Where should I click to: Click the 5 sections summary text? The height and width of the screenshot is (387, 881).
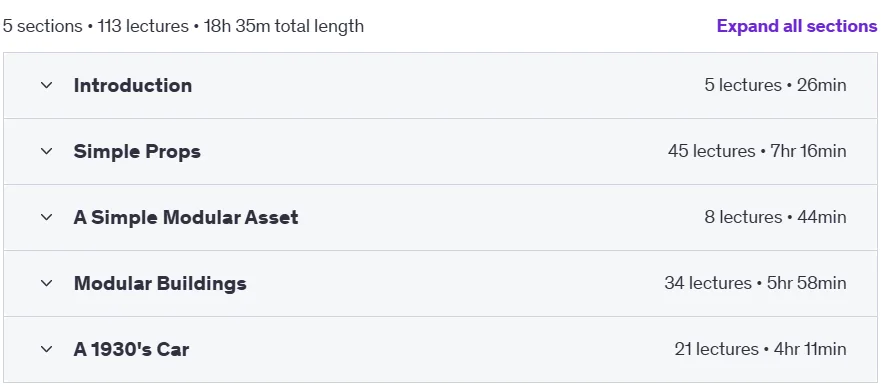click(x=43, y=26)
